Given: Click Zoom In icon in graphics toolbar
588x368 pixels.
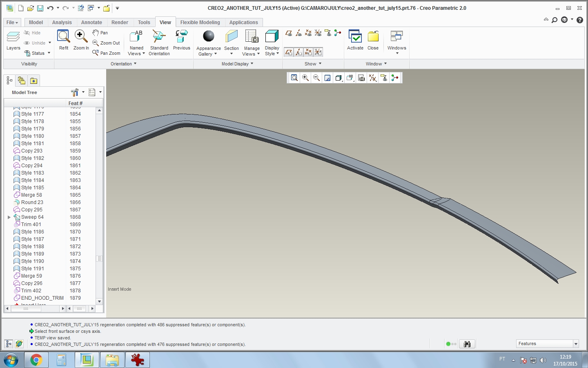Looking at the screenshot, I should coord(305,78).
